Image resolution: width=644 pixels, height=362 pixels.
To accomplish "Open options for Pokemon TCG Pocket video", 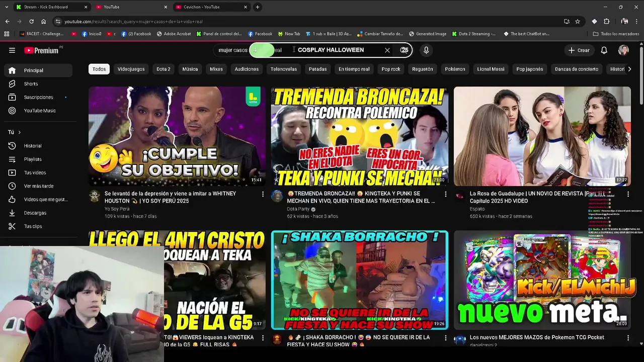I will 628,338.
